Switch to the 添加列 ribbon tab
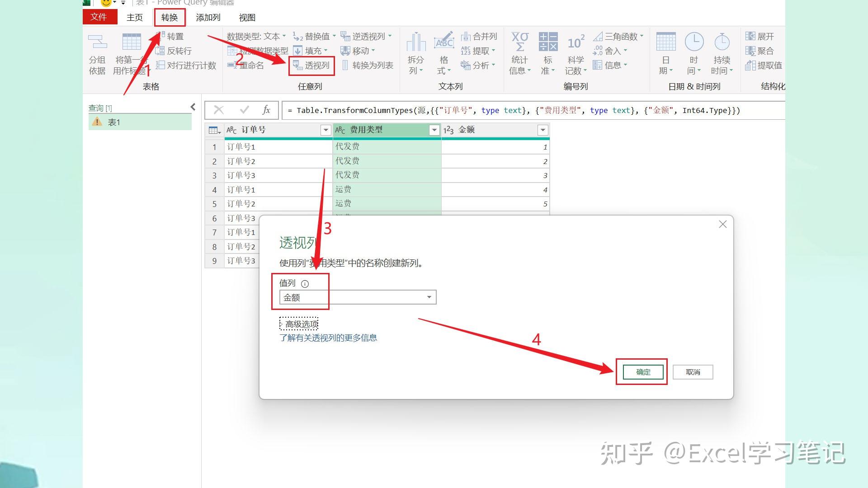868x488 pixels. tap(208, 17)
